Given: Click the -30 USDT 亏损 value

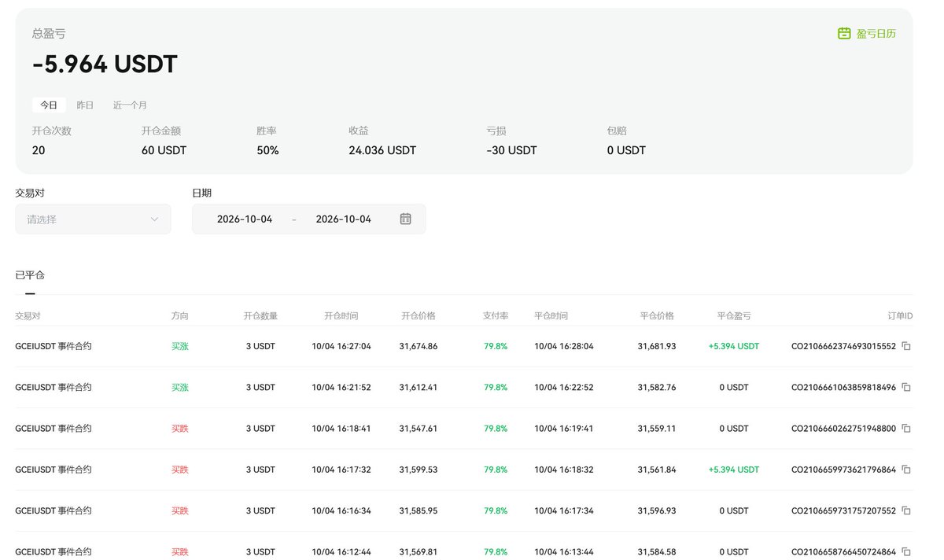Looking at the screenshot, I should [x=511, y=150].
